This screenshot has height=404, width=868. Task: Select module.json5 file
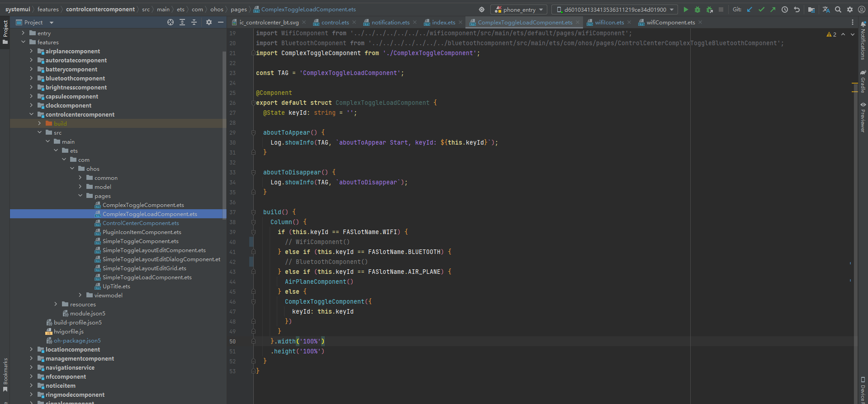pos(88,313)
